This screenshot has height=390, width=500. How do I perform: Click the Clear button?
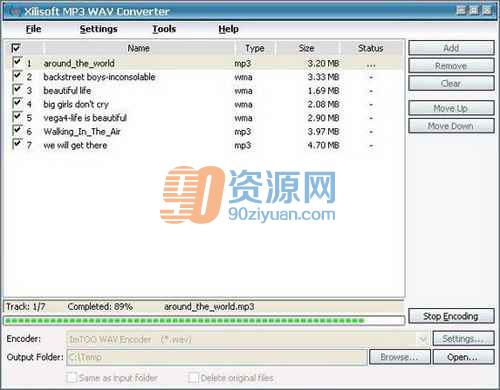coord(451,83)
